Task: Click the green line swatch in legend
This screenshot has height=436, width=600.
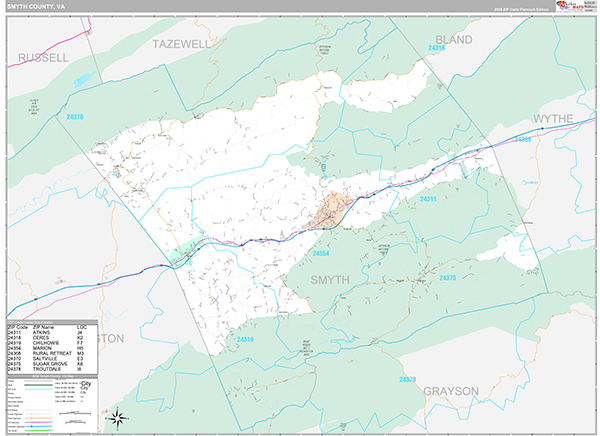Action: 38,430
